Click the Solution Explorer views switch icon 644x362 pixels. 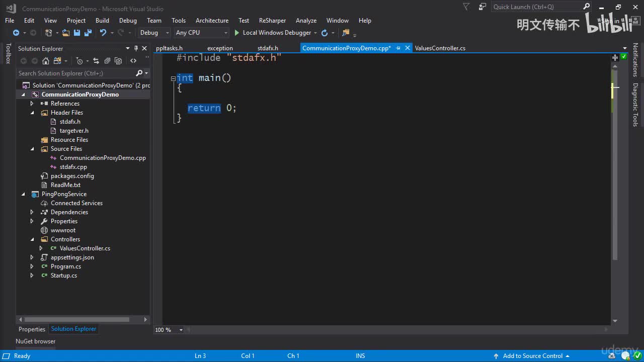pyautogui.click(x=56, y=61)
